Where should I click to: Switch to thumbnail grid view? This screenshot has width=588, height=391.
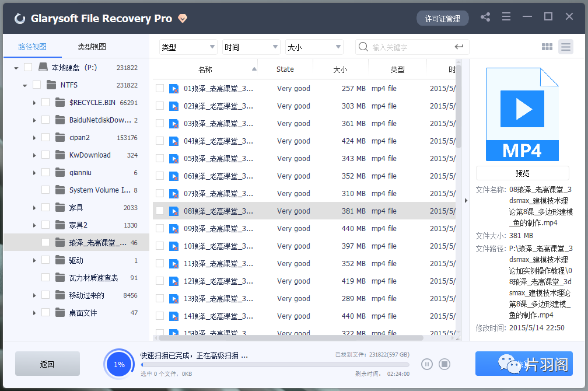point(547,47)
